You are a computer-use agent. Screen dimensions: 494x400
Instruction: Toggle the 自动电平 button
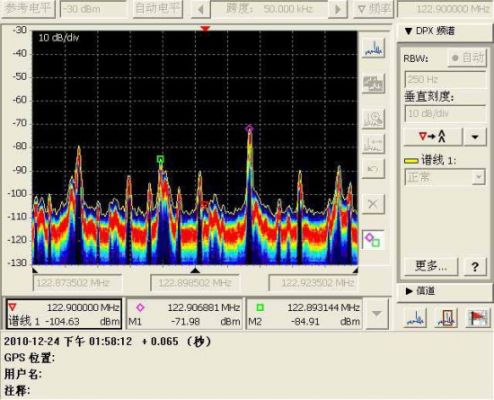click(158, 8)
